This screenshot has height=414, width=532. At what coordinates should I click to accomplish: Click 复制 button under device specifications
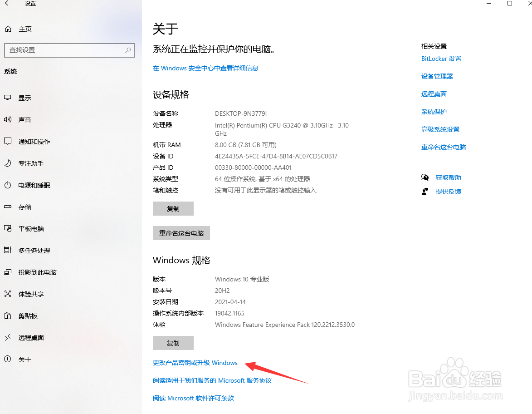(x=173, y=208)
